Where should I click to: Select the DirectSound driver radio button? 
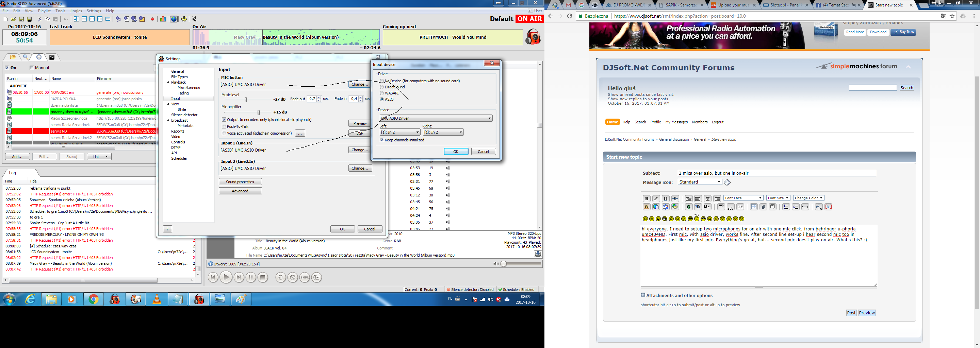click(x=382, y=87)
